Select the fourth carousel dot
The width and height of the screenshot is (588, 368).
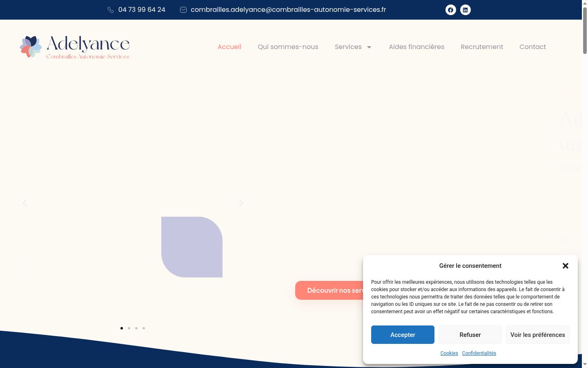tap(144, 328)
